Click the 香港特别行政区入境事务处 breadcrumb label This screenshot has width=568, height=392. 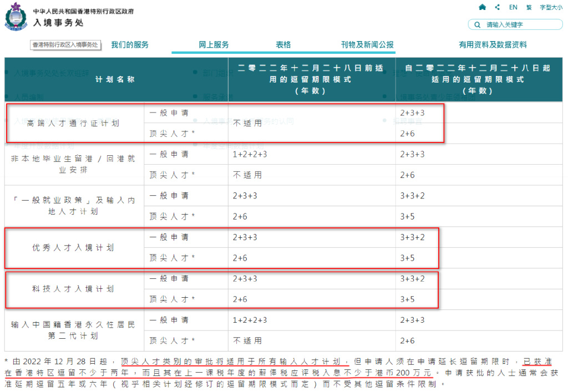pyautogui.click(x=65, y=45)
